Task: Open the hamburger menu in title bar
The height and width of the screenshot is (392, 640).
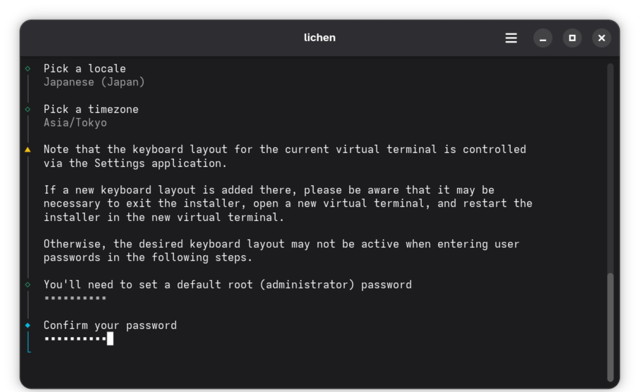Action: pyautogui.click(x=511, y=38)
